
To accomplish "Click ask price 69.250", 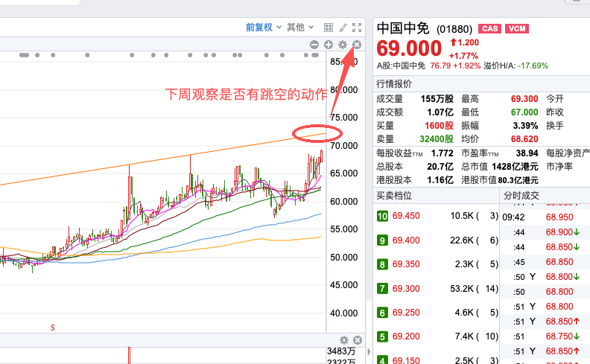I will [x=406, y=313].
